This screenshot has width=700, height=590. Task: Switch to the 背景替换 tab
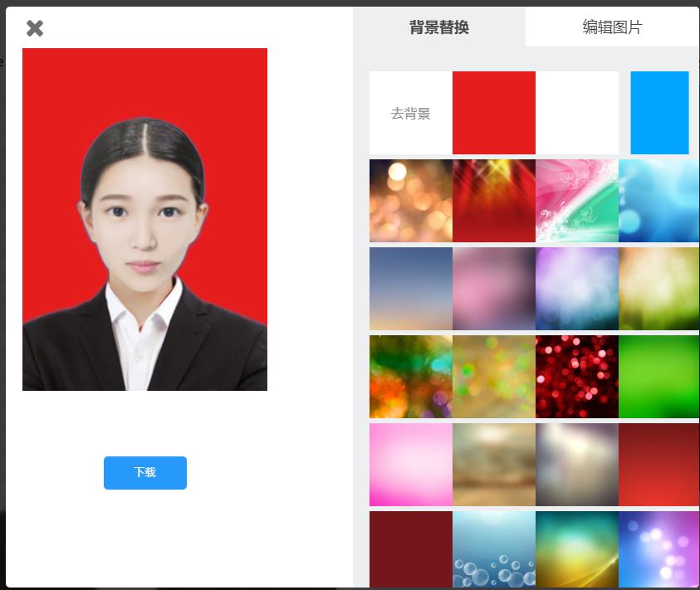pyautogui.click(x=439, y=27)
